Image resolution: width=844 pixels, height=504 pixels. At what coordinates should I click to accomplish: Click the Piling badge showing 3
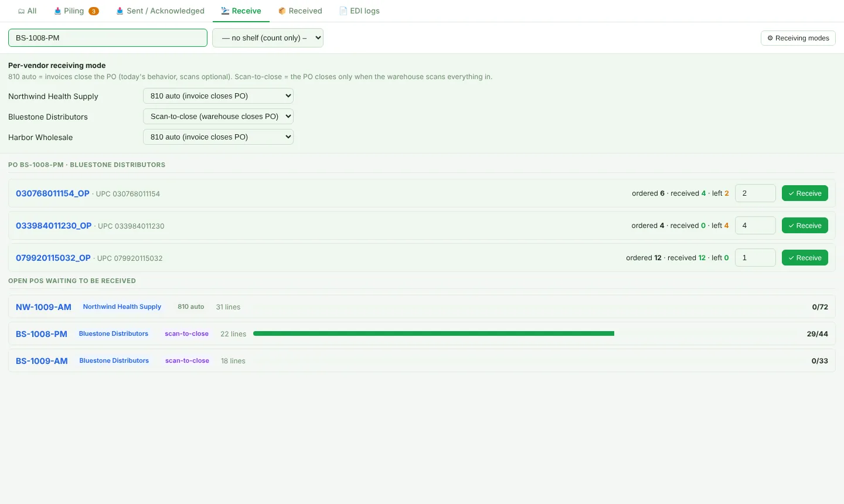click(x=94, y=11)
